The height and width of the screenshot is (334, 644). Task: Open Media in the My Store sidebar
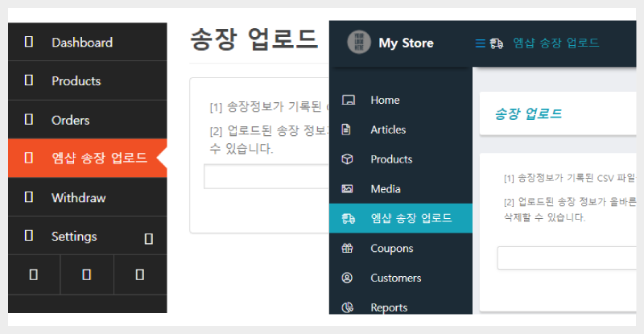pos(401,188)
